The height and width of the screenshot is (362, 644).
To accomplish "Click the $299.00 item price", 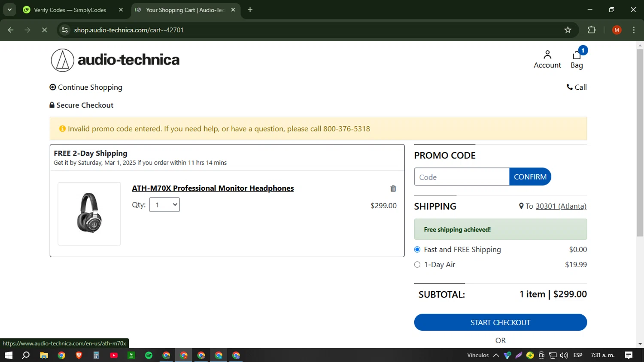I will click(x=383, y=206).
